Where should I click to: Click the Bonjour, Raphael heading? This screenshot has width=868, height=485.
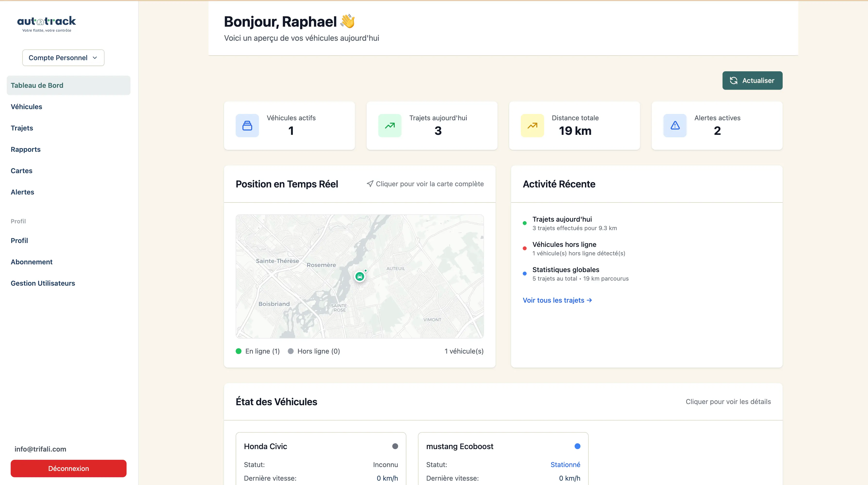(280, 22)
